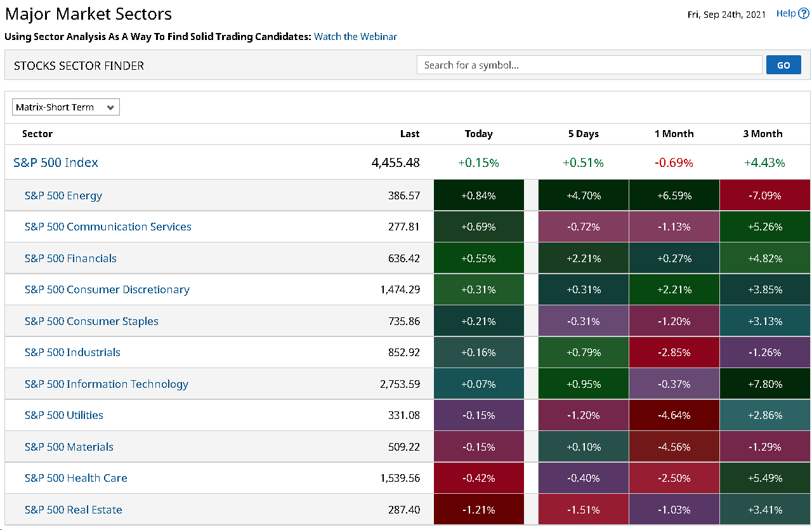Viewport: 812px width, 530px height.
Task: Open the Help question mark icon
Action: click(804, 13)
